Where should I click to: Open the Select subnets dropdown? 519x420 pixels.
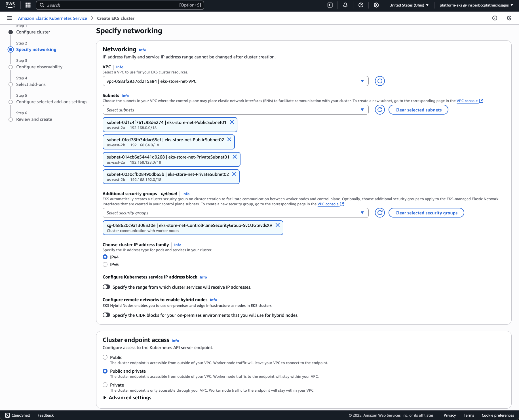[x=235, y=110]
